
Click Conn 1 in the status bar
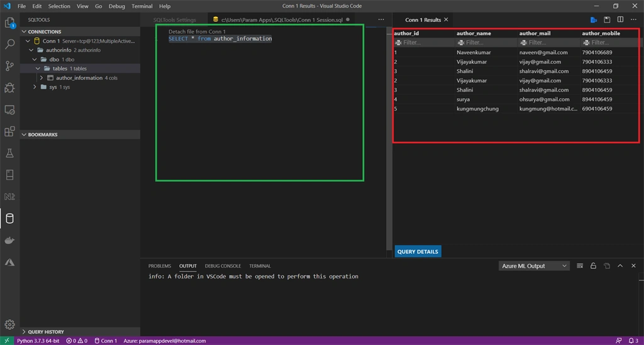pyautogui.click(x=106, y=341)
